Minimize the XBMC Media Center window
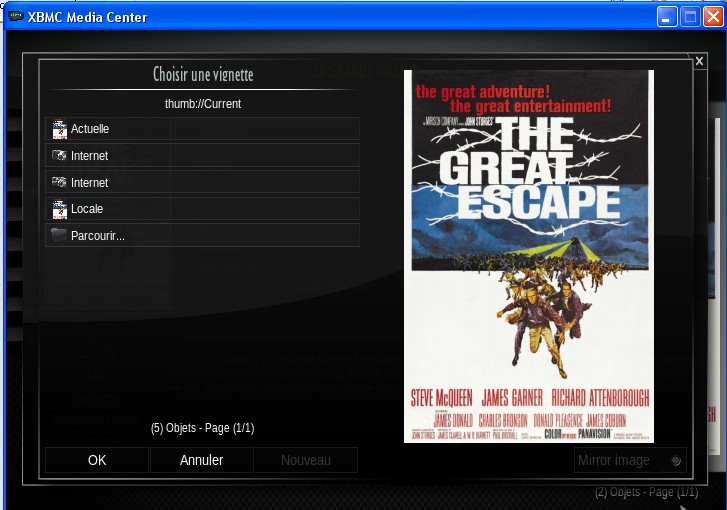This screenshot has height=510, width=727. click(667, 17)
